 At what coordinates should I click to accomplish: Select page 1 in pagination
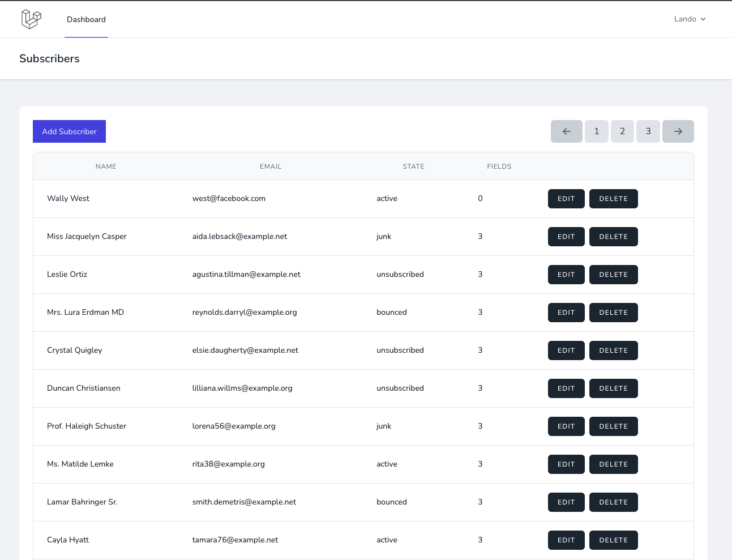[x=596, y=131]
